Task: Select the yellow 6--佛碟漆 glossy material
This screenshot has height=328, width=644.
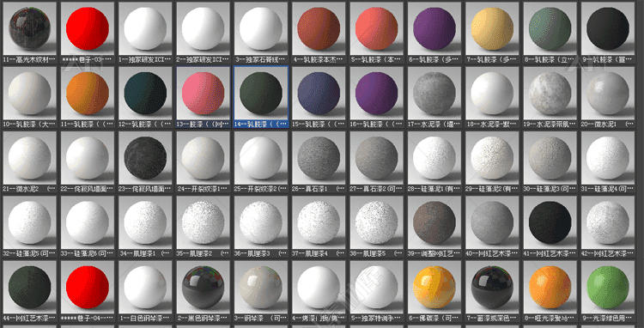Action: (x=434, y=288)
